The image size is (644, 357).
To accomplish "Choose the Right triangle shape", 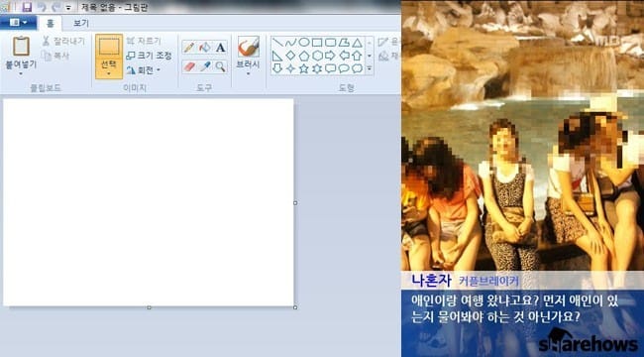I will click(277, 56).
